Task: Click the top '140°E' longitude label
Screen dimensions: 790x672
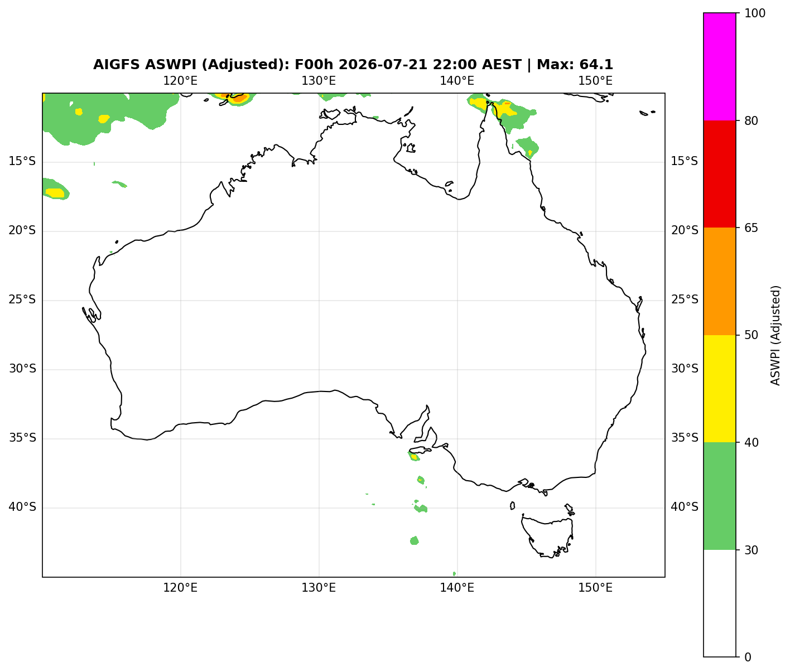Action: (x=457, y=81)
